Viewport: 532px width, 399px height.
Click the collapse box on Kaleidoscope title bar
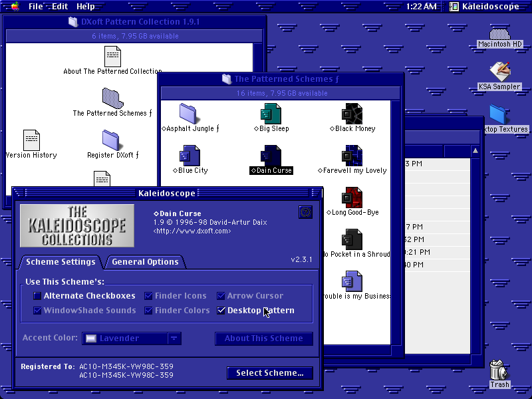click(x=315, y=193)
